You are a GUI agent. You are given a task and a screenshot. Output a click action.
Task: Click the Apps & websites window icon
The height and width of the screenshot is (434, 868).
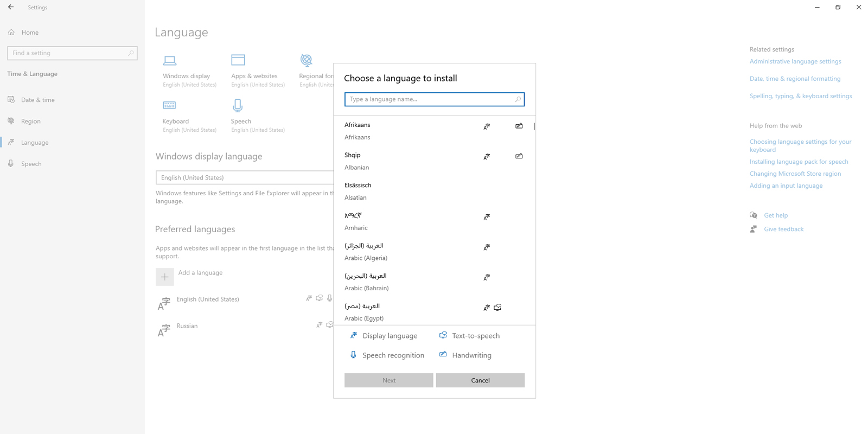(238, 60)
